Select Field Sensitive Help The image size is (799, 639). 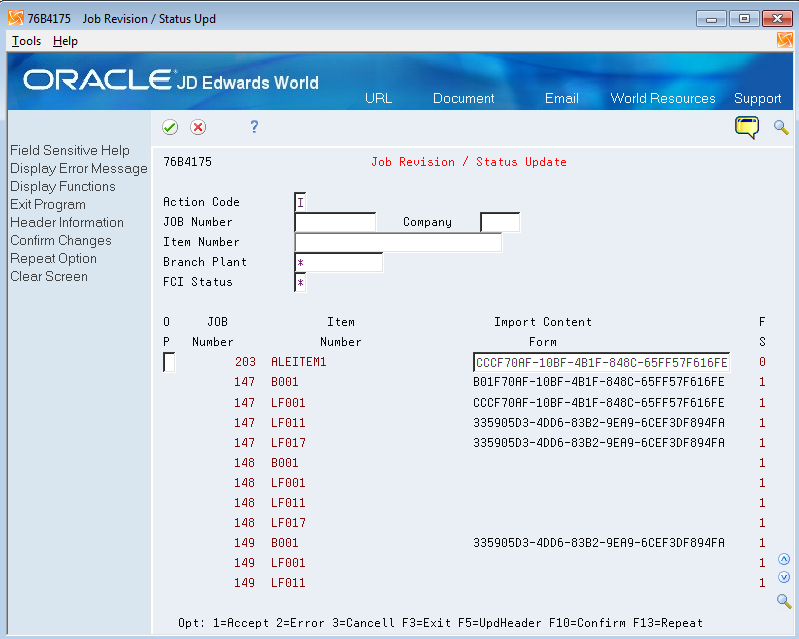point(70,150)
